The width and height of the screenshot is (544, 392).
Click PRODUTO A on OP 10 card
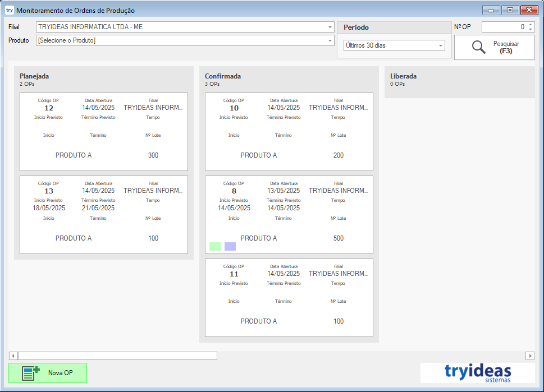click(259, 155)
